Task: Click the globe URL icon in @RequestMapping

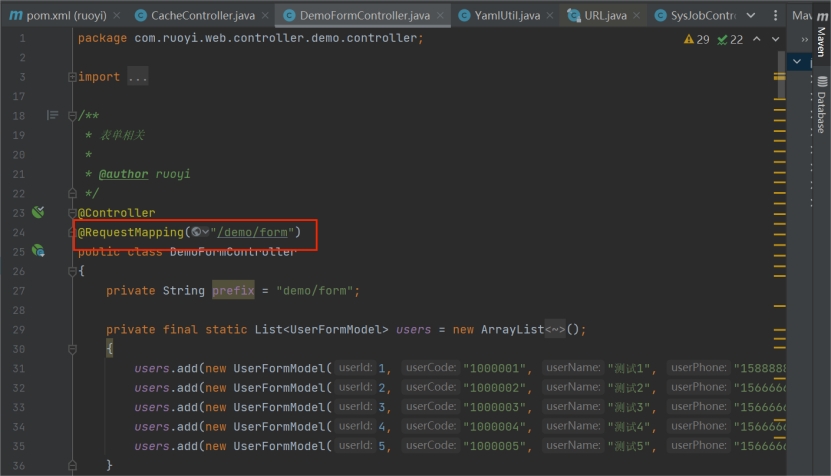Action: click(197, 232)
